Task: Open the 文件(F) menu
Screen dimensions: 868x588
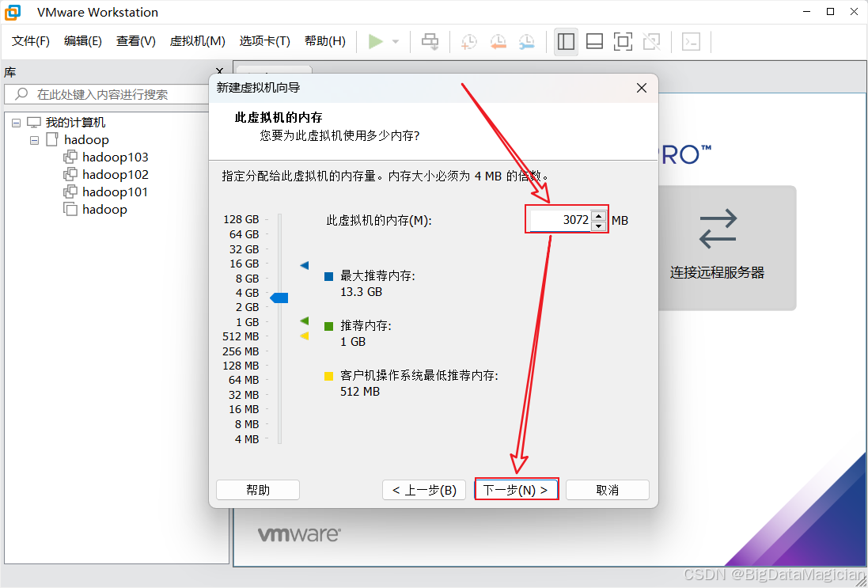Action: pos(30,41)
